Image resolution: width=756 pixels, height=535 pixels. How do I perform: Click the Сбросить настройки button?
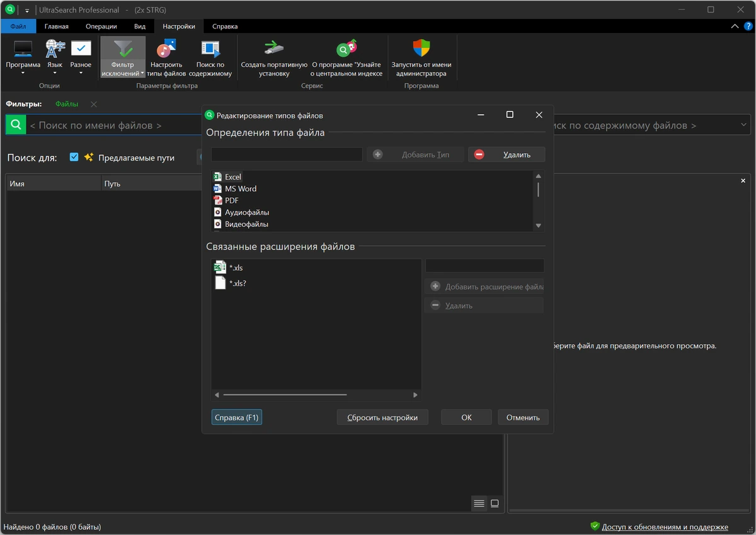(x=382, y=417)
